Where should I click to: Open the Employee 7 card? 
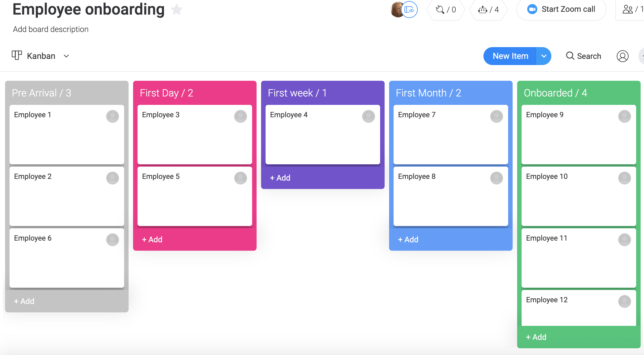pos(451,135)
